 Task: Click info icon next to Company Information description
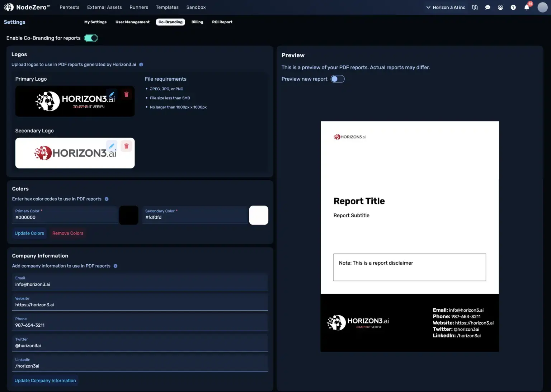(x=116, y=266)
